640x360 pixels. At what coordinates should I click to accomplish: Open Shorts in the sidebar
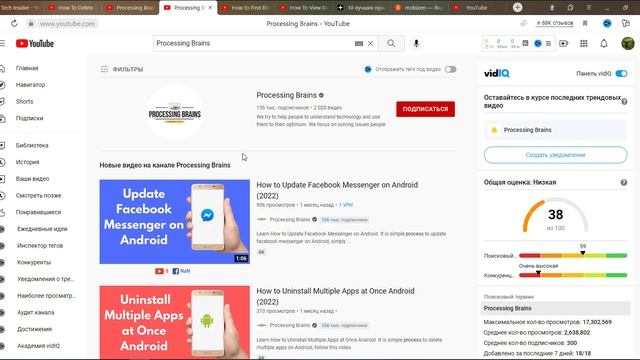[24, 102]
